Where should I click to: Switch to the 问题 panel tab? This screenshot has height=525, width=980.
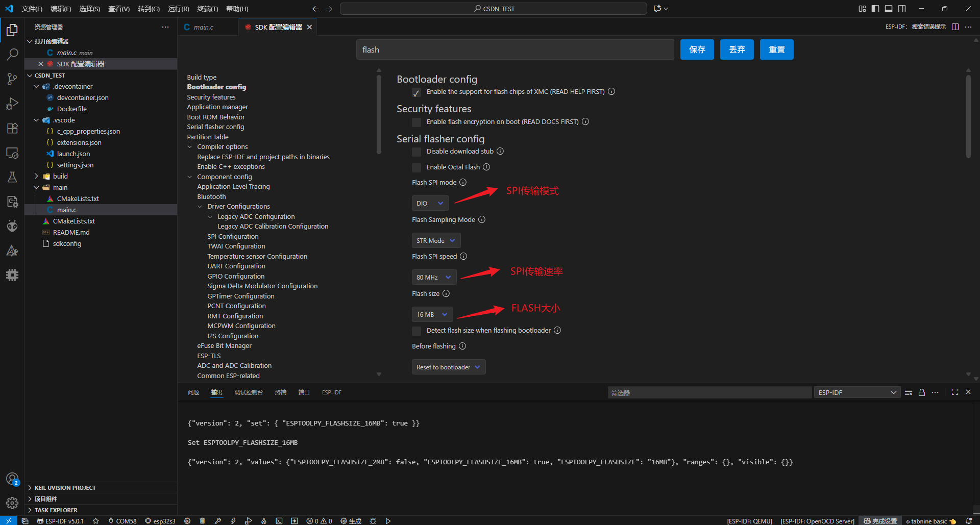193,392
